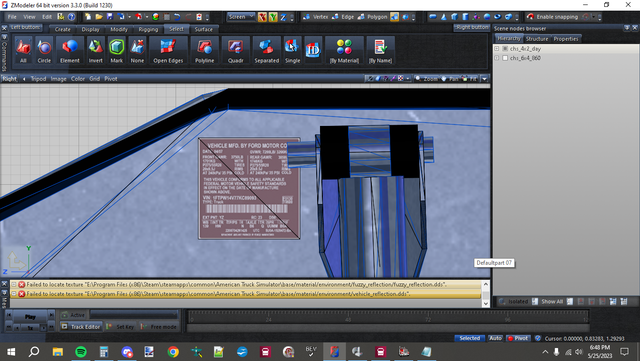Expand the chs_6x4_860 tree node
640x361 pixels.
[x=497, y=58]
